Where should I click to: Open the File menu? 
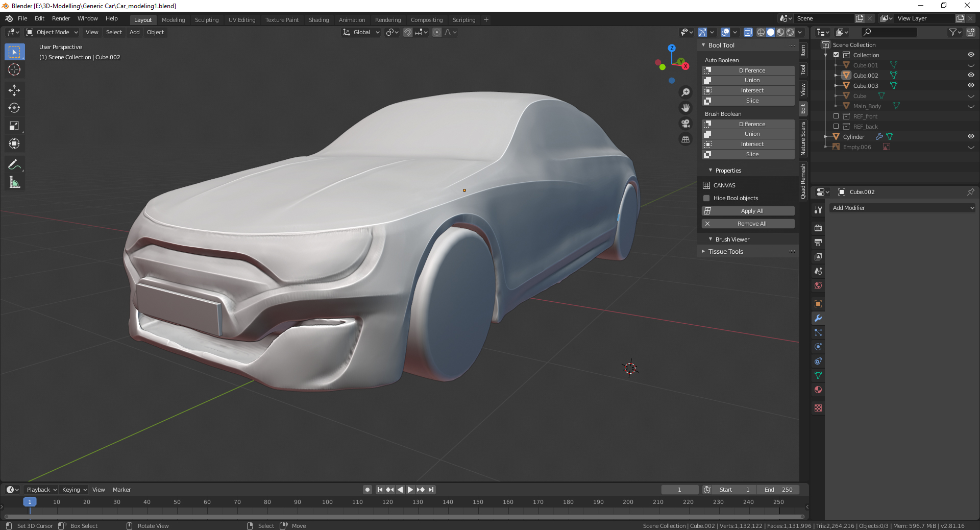click(x=22, y=18)
